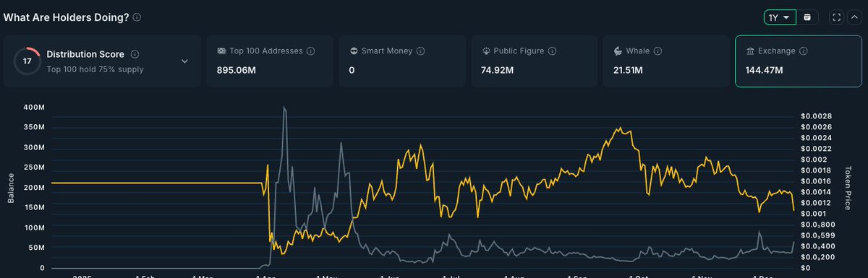Click the Smart Money info icon
Image resolution: width=868 pixels, height=278 pixels.
[x=421, y=51]
